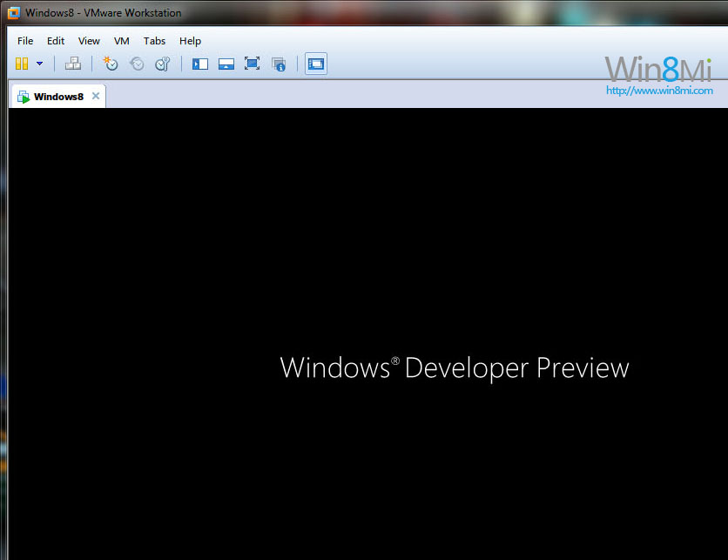728x560 pixels.
Task: Open the VM menu
Action: pyautogui.click(x=122, y=41)
